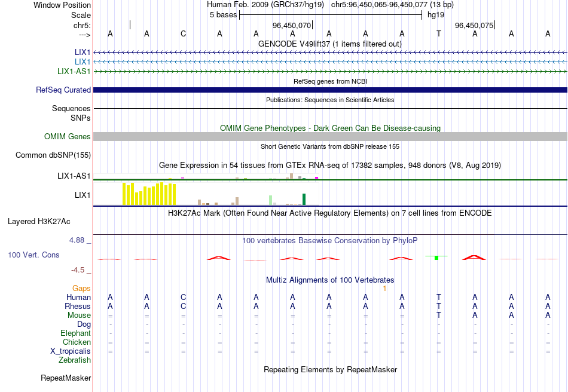Click Short Genetic Variants from dbSNP title
The height and width of the screenshot is (392, 568).
point(330,146)
